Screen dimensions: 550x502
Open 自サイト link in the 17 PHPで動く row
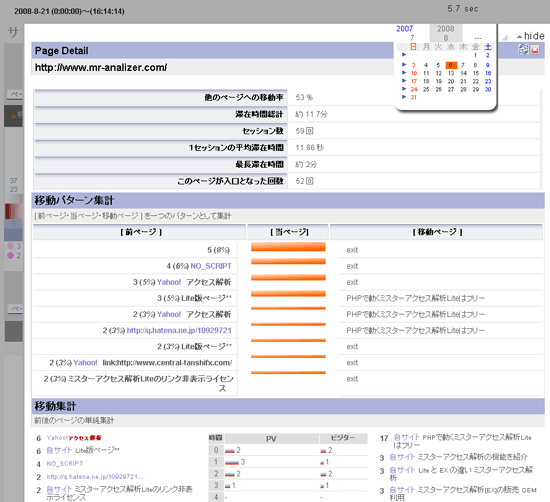(407, 437)
